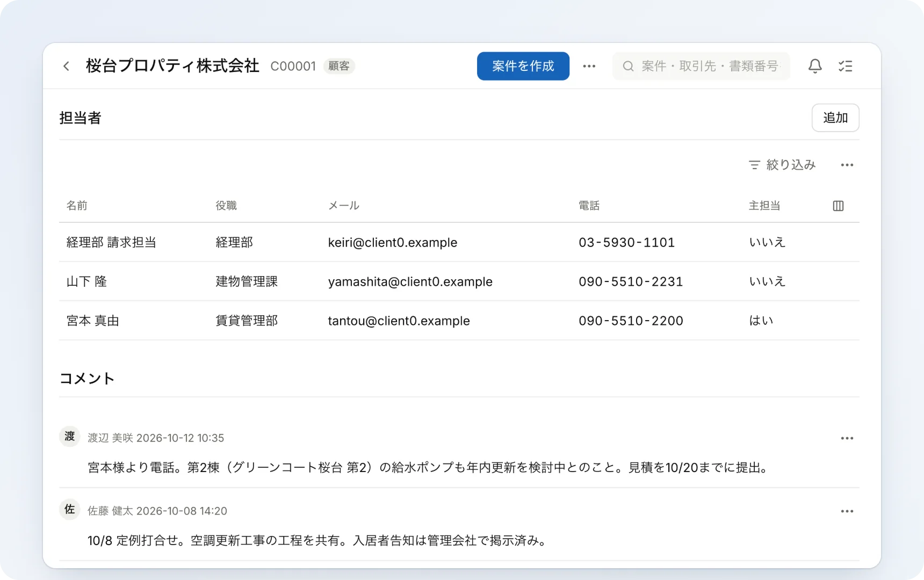
Task: Click email keiri@client0.example
Action: pyautogui.click(x=393, y=242)
